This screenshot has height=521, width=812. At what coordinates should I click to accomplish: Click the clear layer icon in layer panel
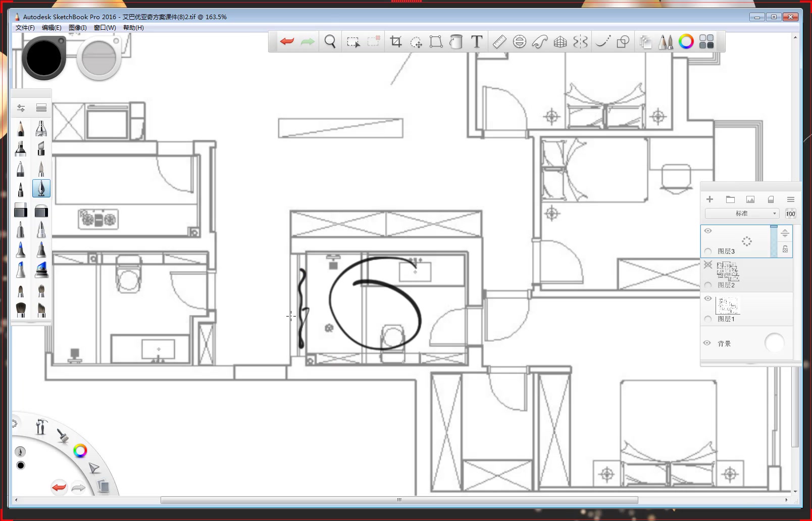(x=771, y=199)
